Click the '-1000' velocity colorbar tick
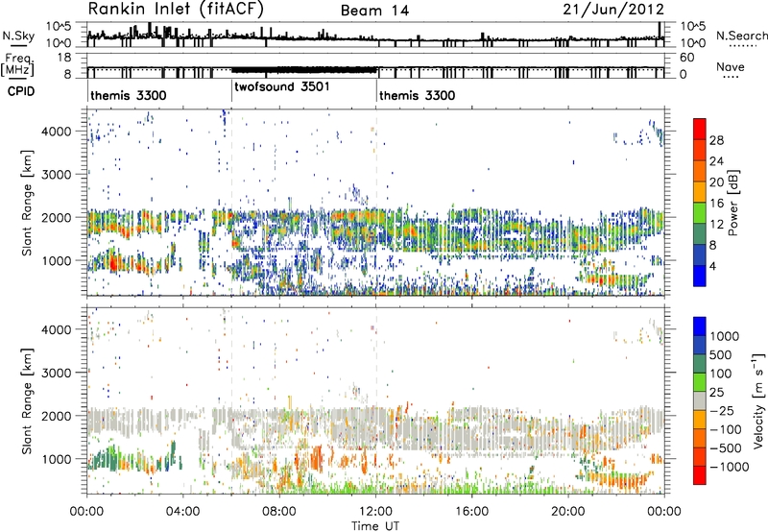 [x=729, y=467]
